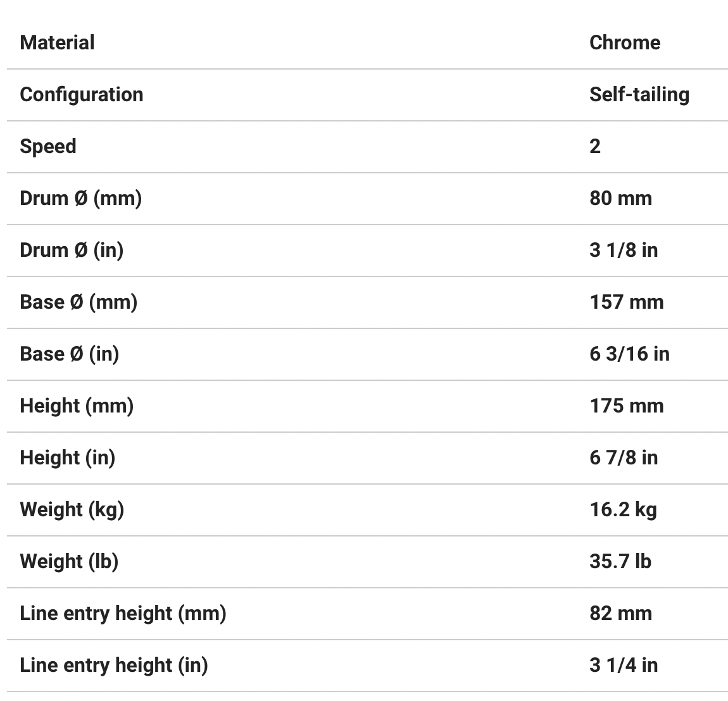This screenshot has width=728, height=701.
Task: Click the Height (mm) label
Action: click(77, 406)
